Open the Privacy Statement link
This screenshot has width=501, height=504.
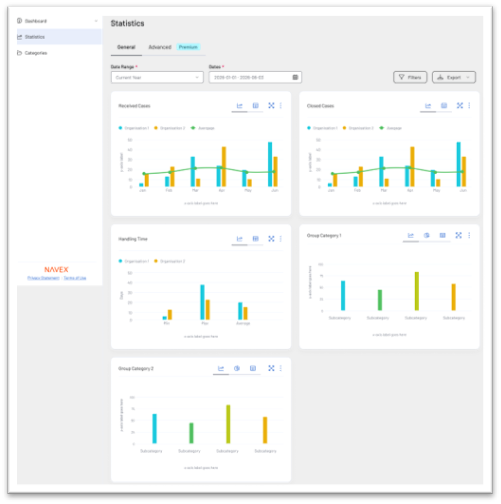coord(43,278)
